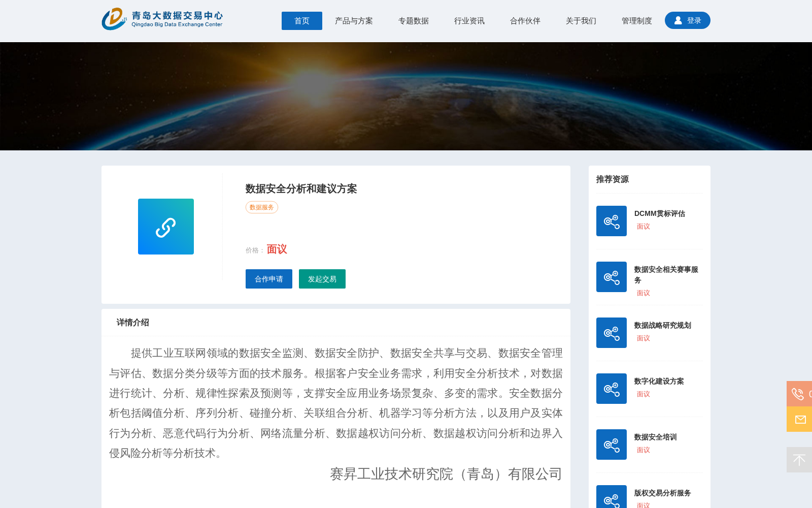The width and height of the screenshot is (812, 508).
Task: Open the 数字化建设方案 link
Action: [659, 381]
